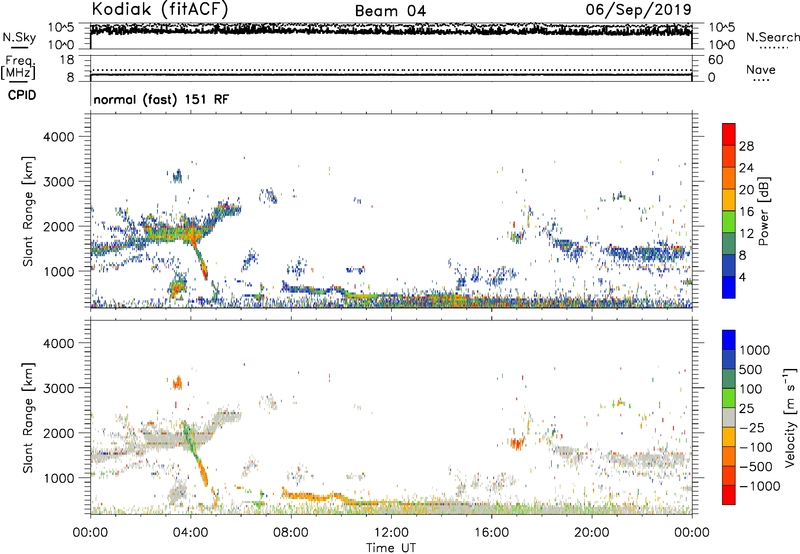Click 'Slant Range [km]' label of the velocity panel
The image size is (800, 554).
28,418
